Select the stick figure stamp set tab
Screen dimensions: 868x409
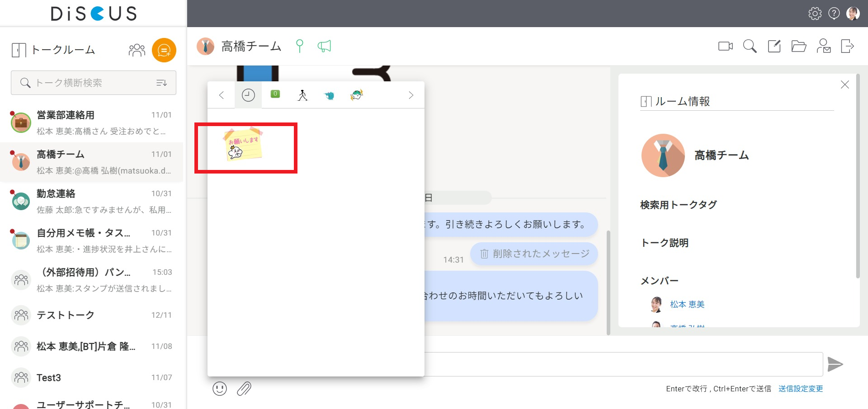click(302, 95)
